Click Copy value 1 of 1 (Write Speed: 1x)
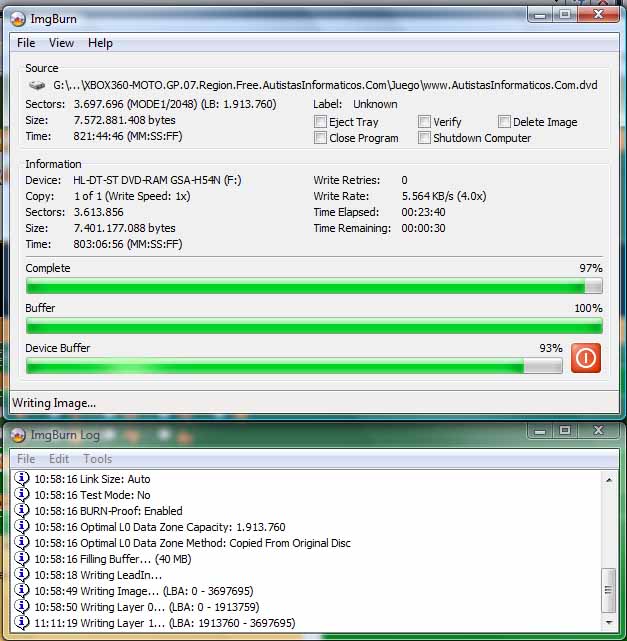Image resolution: width=627 pixels, height=641 pixels. click(132, 196)
